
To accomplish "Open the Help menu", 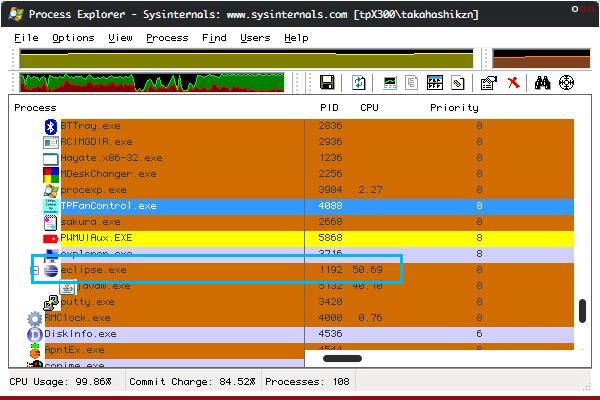I will coord(296,38).
